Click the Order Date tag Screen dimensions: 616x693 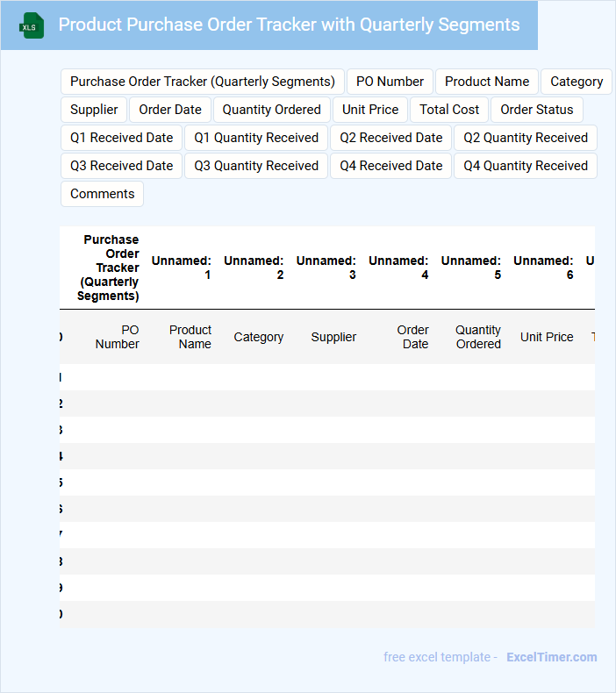pyautogui.click(x=170, y=110)
